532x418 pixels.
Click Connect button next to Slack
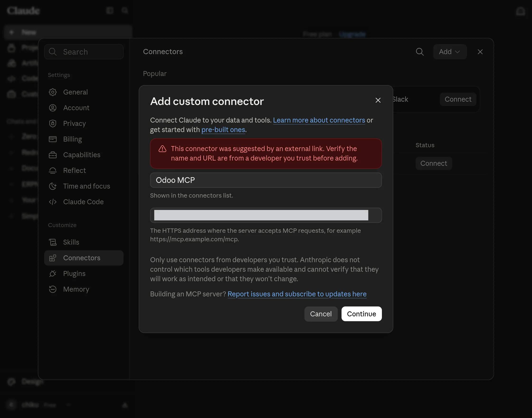click(x=458, y=99)
